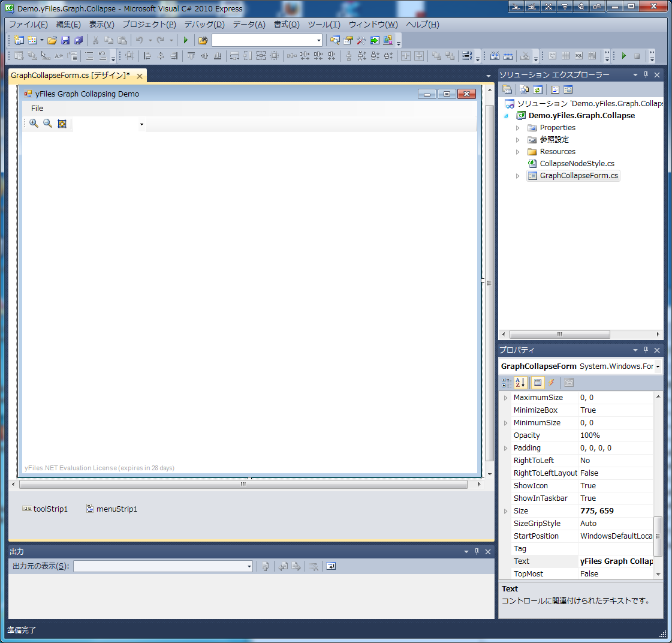Image resolution: width=672 pixels, height=643 pixels.
Task: Open the Toolbox via the hammer and wrench icon
Action: [361, 40]
